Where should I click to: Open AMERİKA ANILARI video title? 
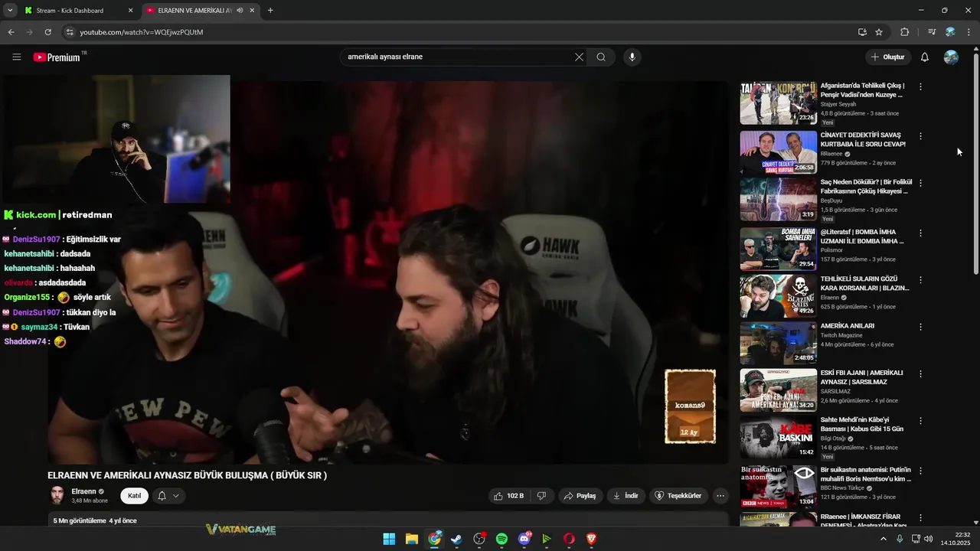pyautogui.click(x=847, y=326)
